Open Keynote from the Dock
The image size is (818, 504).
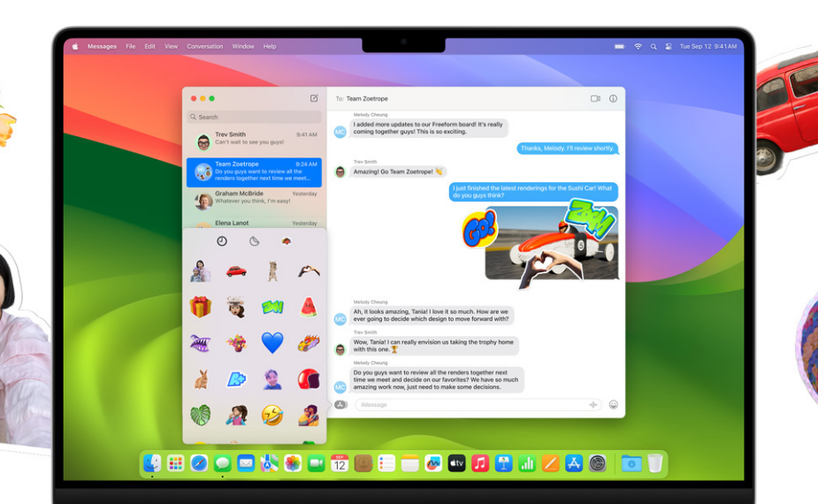click(x=503, y=462)
